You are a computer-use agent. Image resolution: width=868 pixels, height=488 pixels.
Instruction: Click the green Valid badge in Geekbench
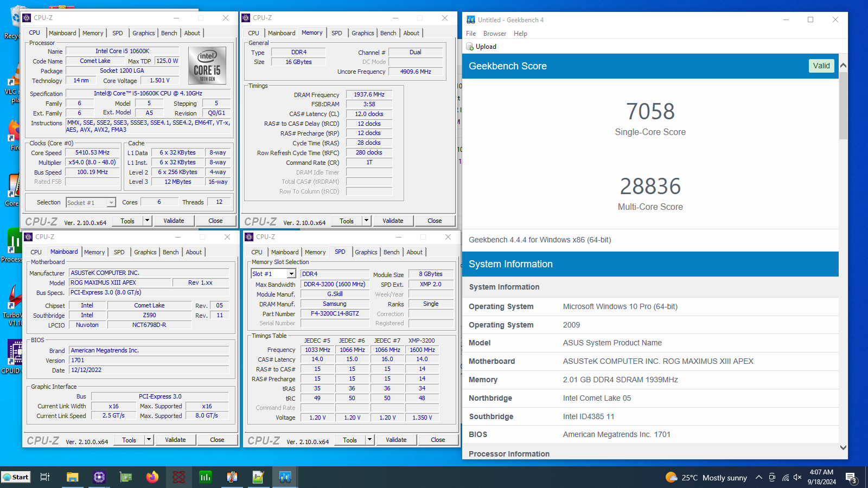[821, 66]
